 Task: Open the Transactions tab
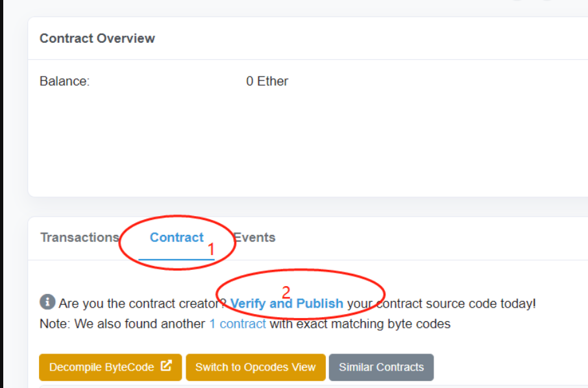click(x=79, y=237)
